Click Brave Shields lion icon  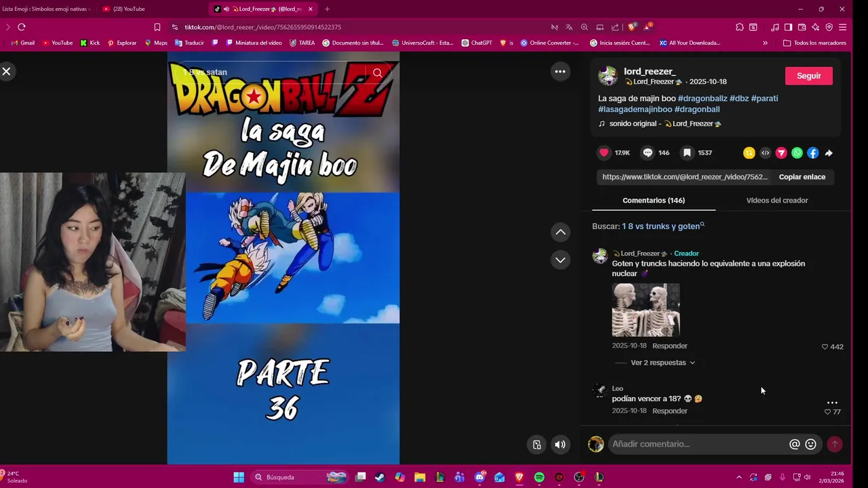(632, 27)
